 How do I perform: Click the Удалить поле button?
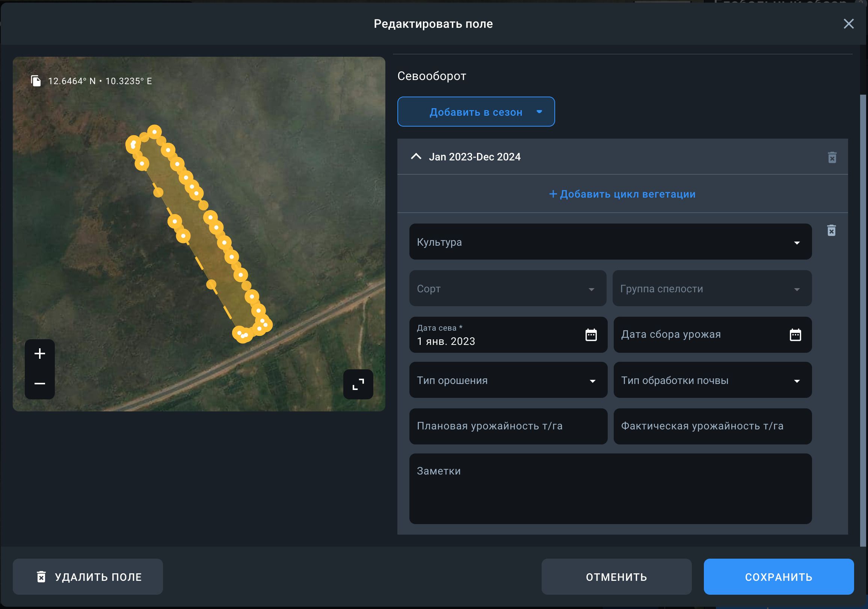88,576
